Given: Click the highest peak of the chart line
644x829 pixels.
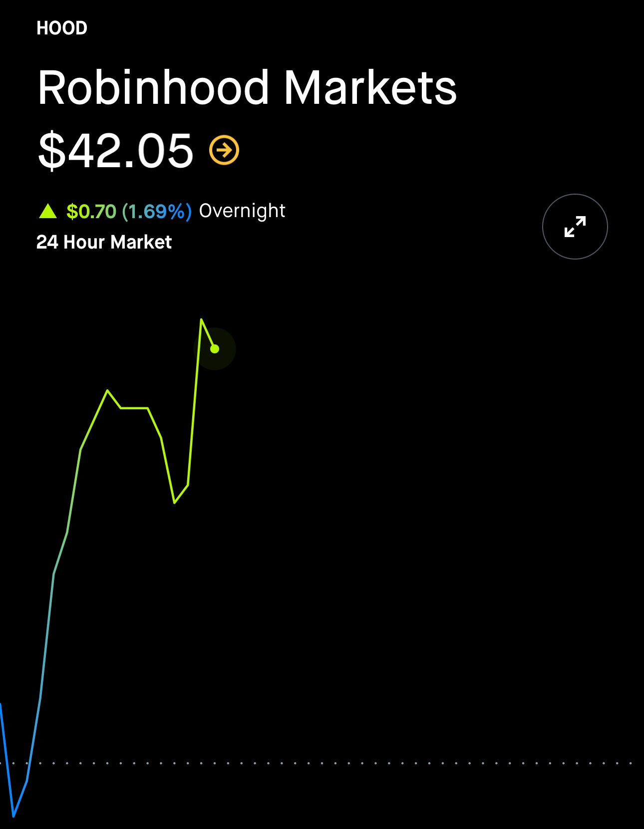Looking at the screenshot, I should (x=201, y=319).
